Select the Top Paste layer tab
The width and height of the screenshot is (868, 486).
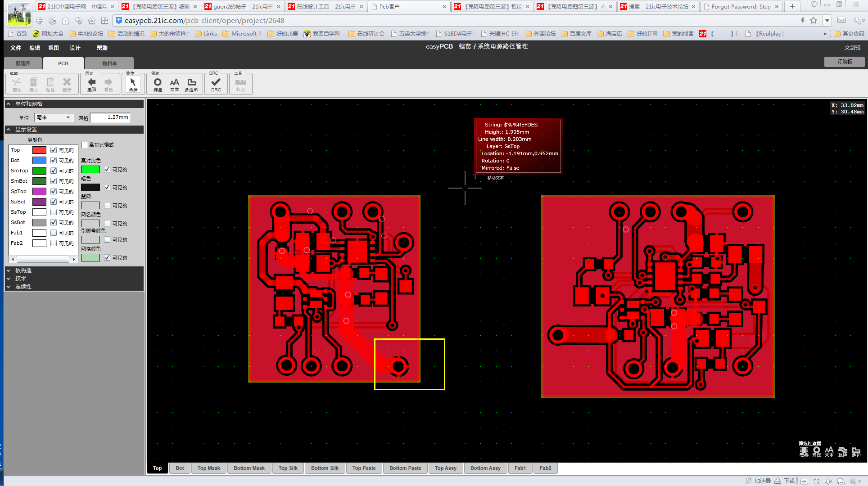point(364,468)
